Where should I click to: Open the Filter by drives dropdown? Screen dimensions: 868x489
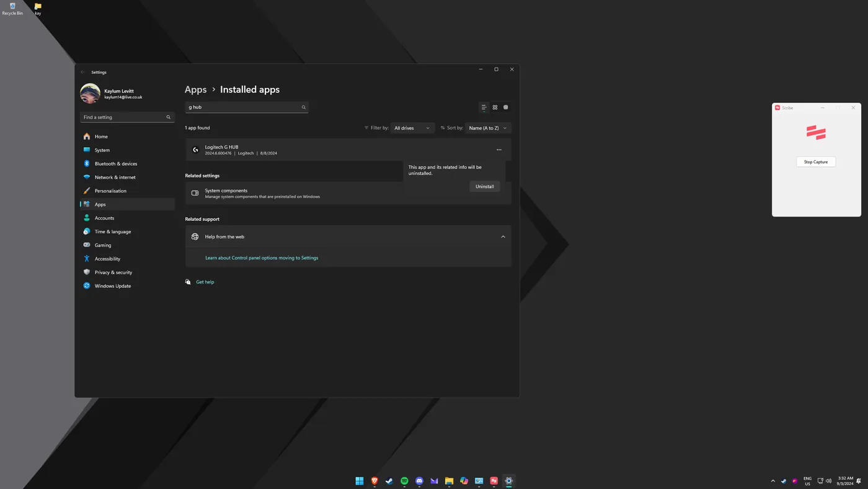point(412,128)
